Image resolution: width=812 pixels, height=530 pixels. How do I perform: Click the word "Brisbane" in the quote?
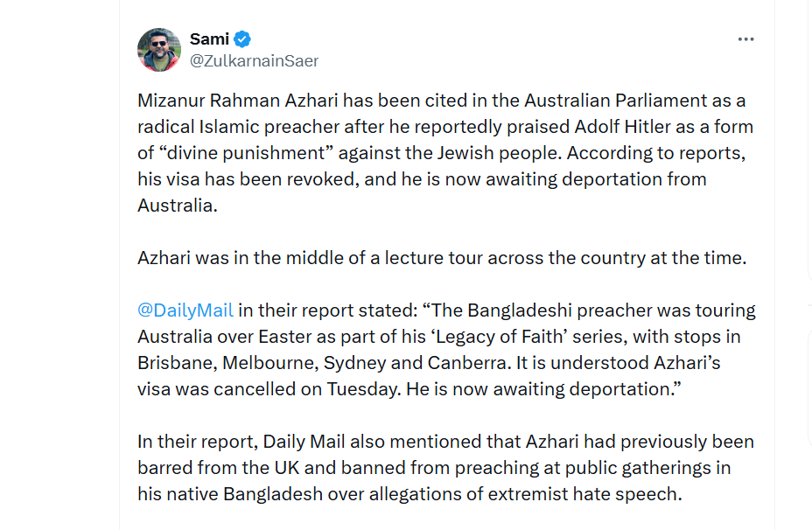176,363
